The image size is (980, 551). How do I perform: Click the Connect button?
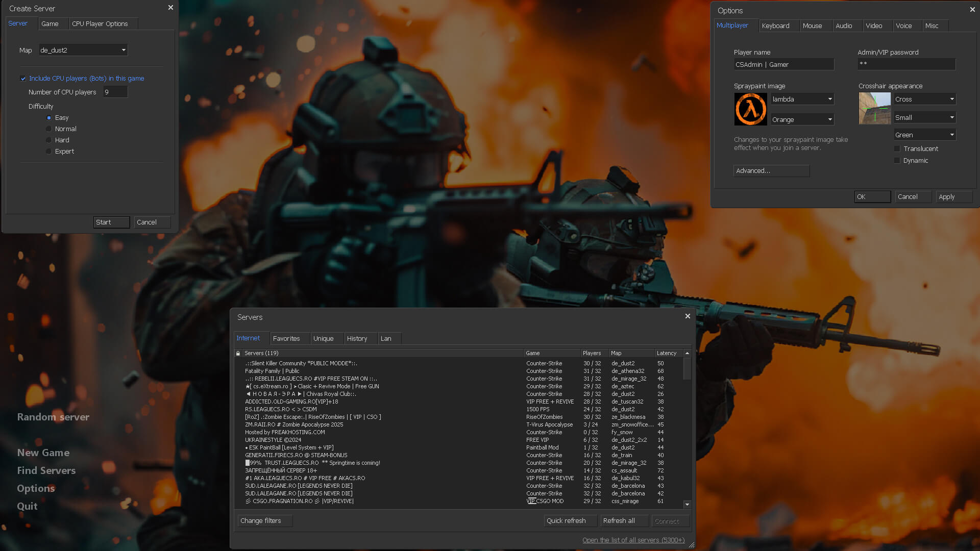[671, 521]
